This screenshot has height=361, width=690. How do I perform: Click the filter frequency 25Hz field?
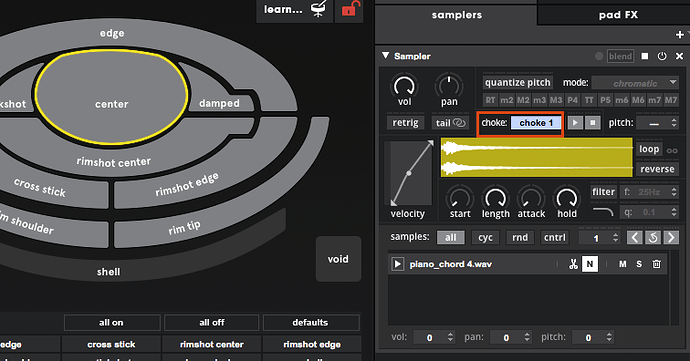649,192
